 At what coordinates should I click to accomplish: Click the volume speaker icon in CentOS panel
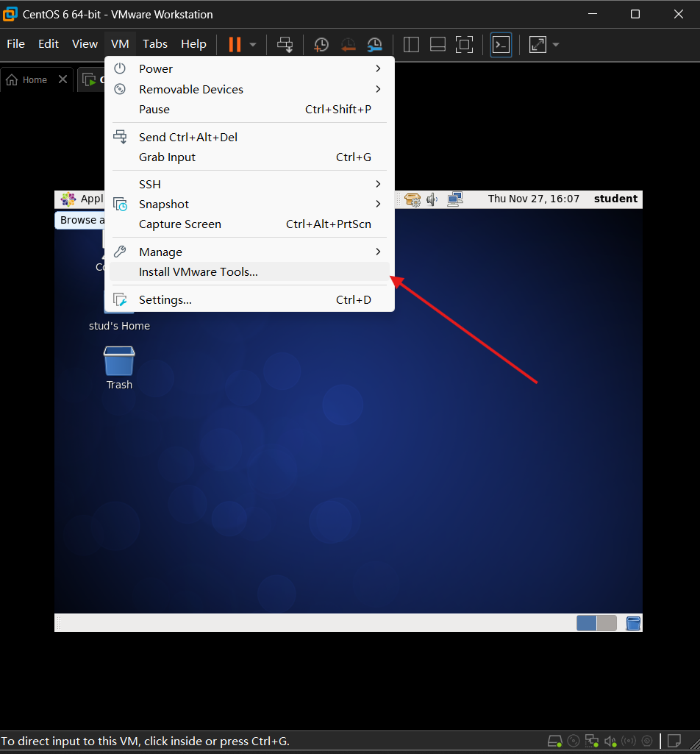coord(432,199)
